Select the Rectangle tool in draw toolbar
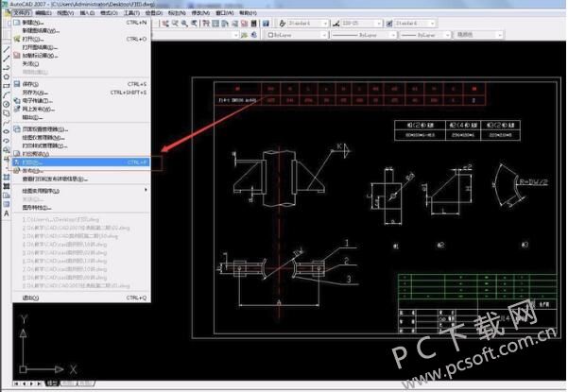 point(7,86)
